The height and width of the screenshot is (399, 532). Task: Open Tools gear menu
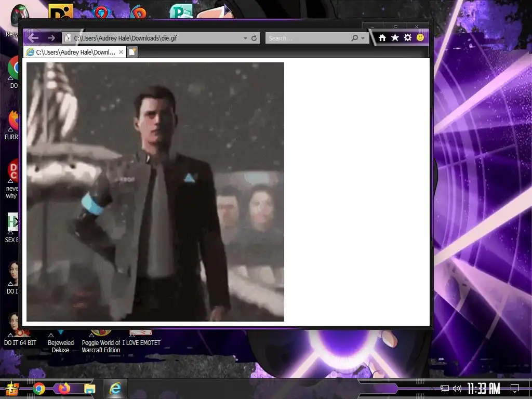pyautogui.click(x=407, y=37)
